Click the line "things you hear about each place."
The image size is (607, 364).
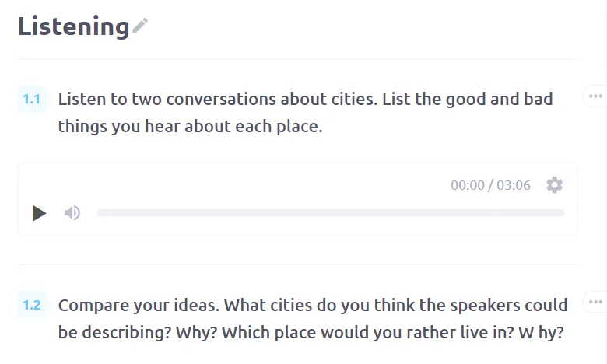tap(190, 127)
